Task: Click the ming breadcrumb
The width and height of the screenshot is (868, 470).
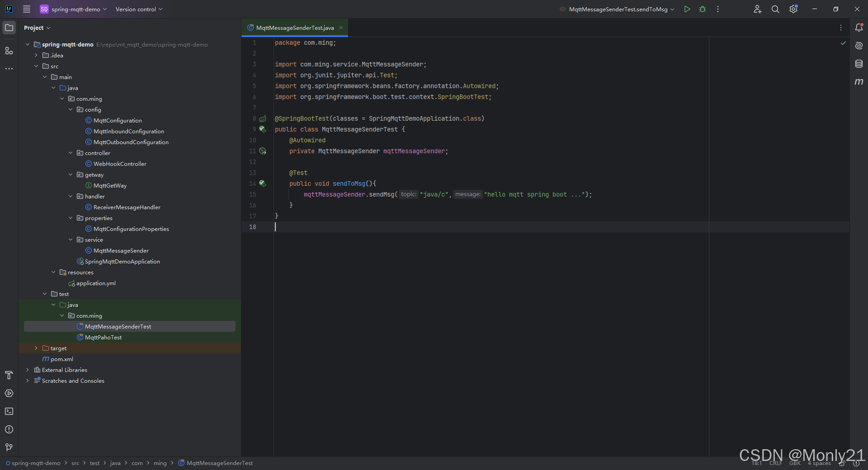Action: coord(160,463)
